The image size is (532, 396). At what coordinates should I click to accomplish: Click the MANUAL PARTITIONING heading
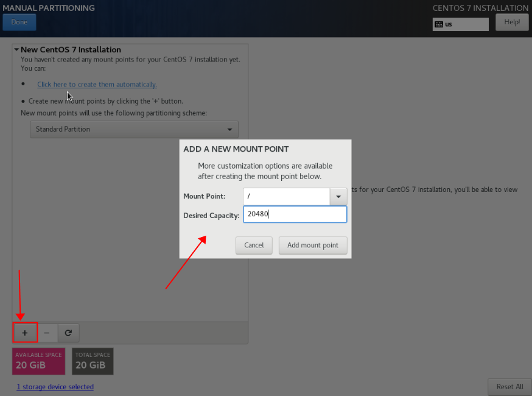[49, 8]
